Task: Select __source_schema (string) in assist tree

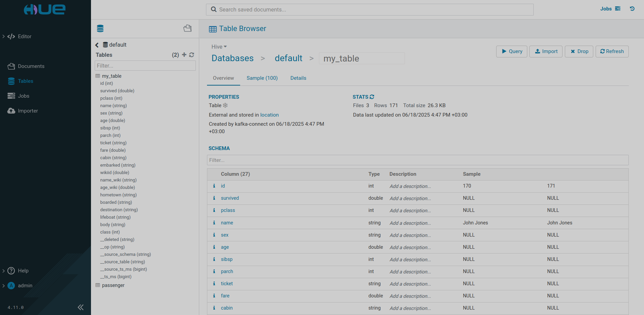Action: (125, 255)
